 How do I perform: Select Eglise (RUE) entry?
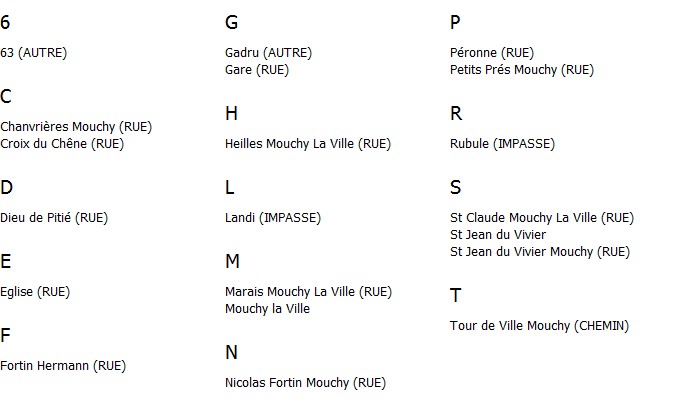[35, 292]
